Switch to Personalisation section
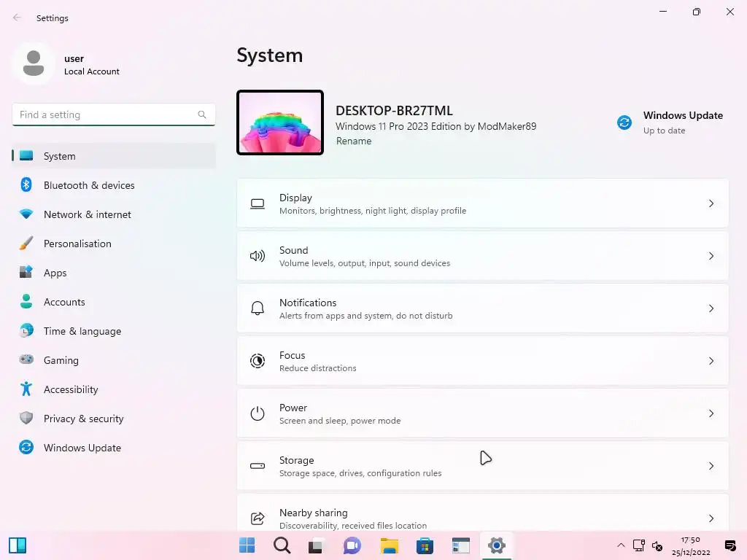 click(x=114, y=244)
